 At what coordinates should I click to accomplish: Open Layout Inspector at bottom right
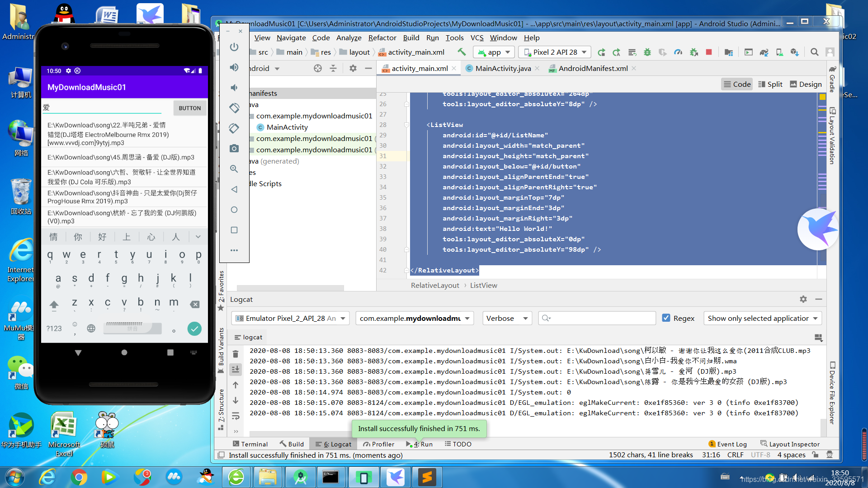point(790,444)
